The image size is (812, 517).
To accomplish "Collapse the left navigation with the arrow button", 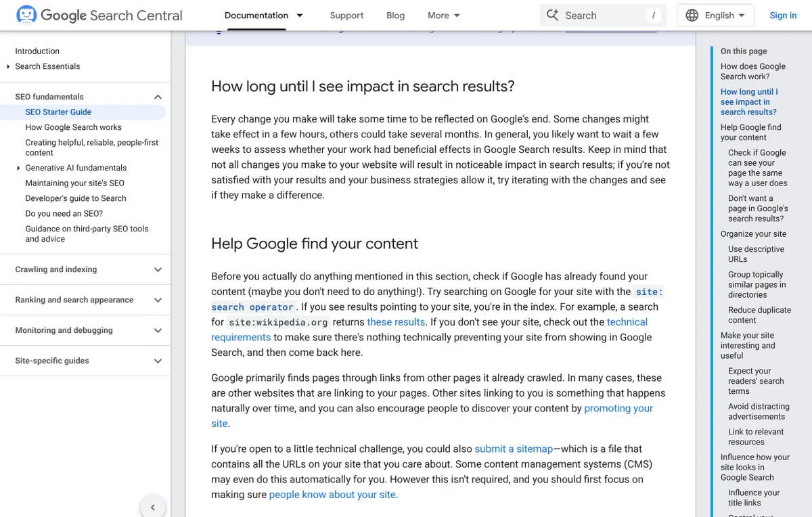I will pos(153,507).
